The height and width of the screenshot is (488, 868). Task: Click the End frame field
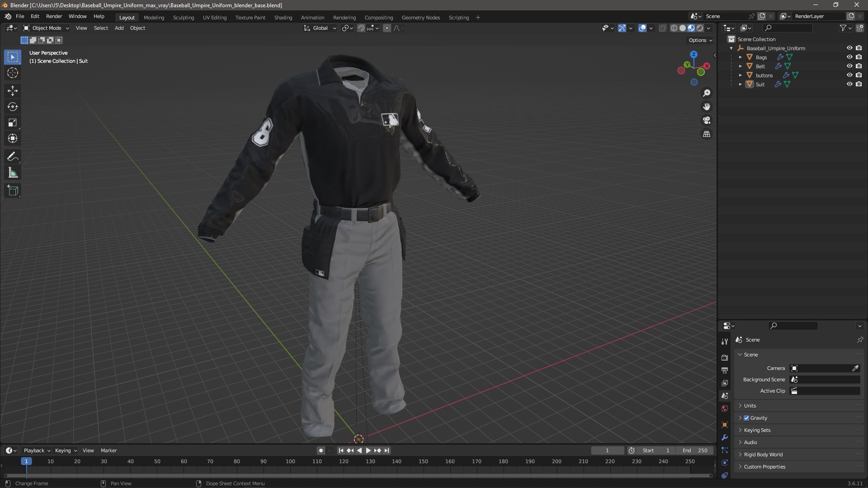695,450
